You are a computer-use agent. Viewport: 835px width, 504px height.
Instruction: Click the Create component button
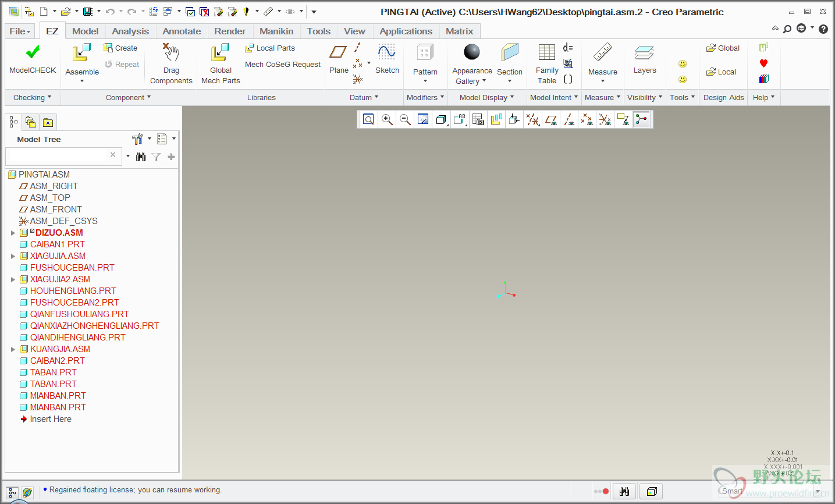(120, 48)
